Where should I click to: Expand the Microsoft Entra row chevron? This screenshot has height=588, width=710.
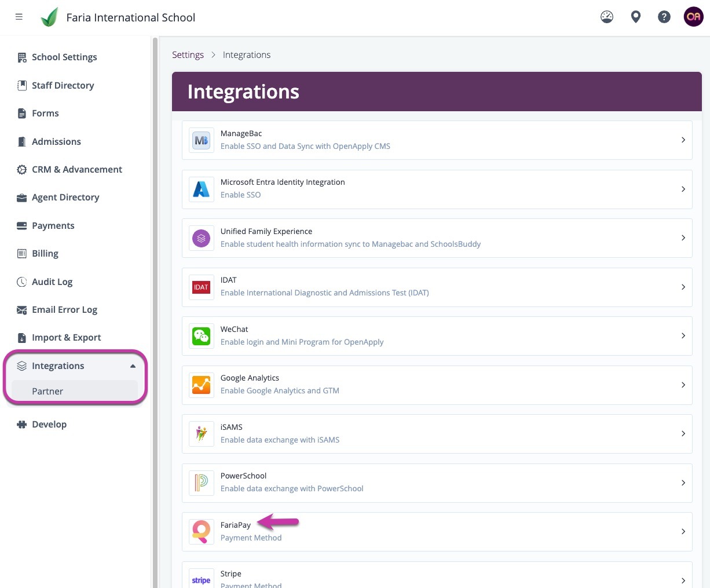[x=683, y=189]
